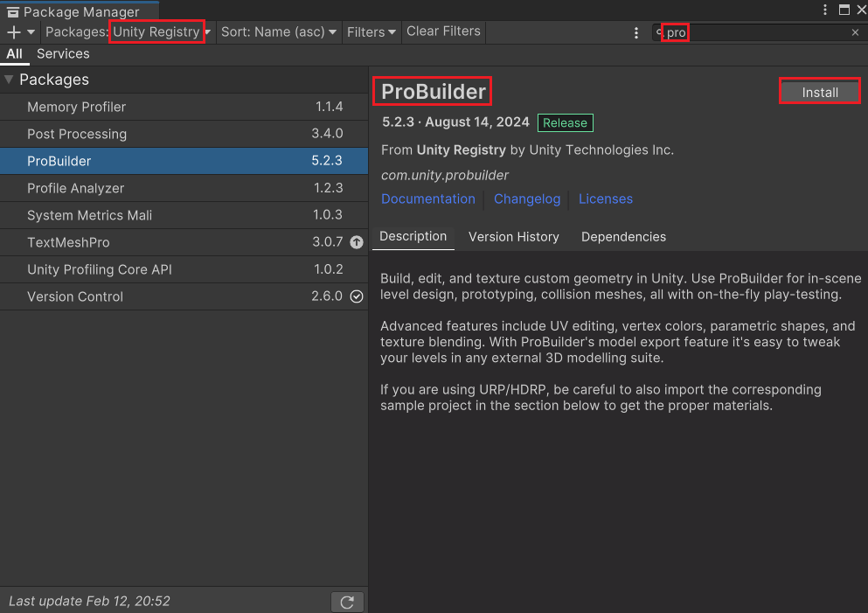The image size is (868, 613).
Task: Clear the search text with X
Action: tap(855, 32)
